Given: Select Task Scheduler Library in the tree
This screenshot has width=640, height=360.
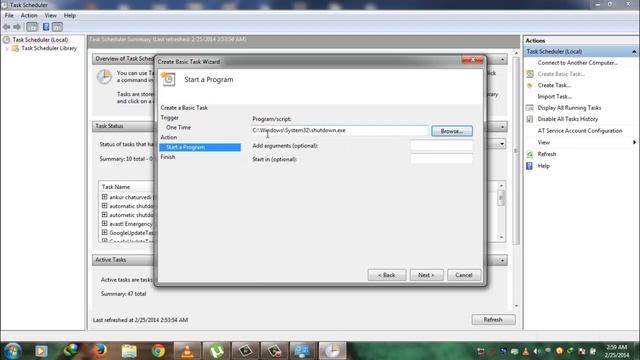Looking at the screenshot, I should click(49, 48).
